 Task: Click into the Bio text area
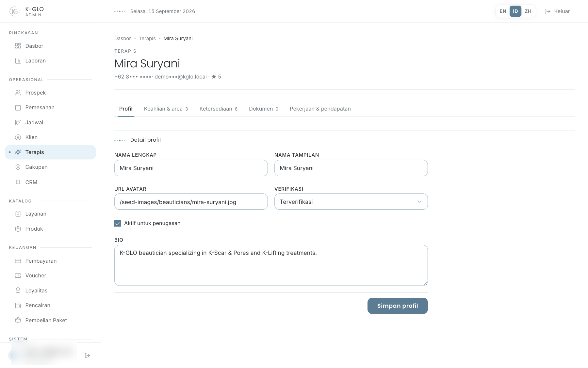click(x=271, y=265)
